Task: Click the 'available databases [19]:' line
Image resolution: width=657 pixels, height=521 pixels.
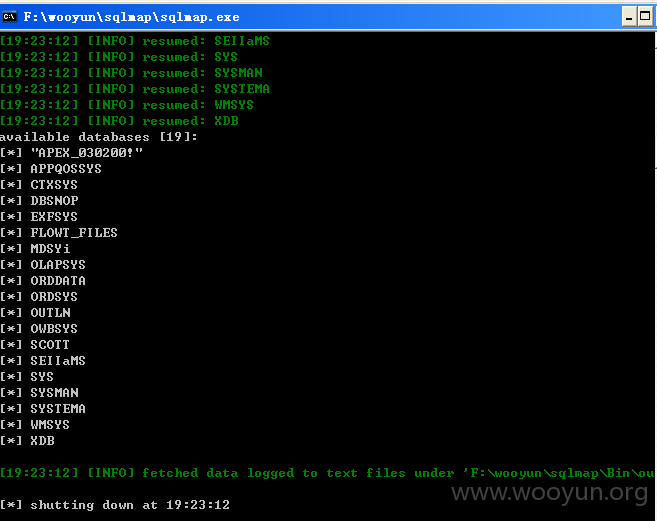Action: click(98, 137)
